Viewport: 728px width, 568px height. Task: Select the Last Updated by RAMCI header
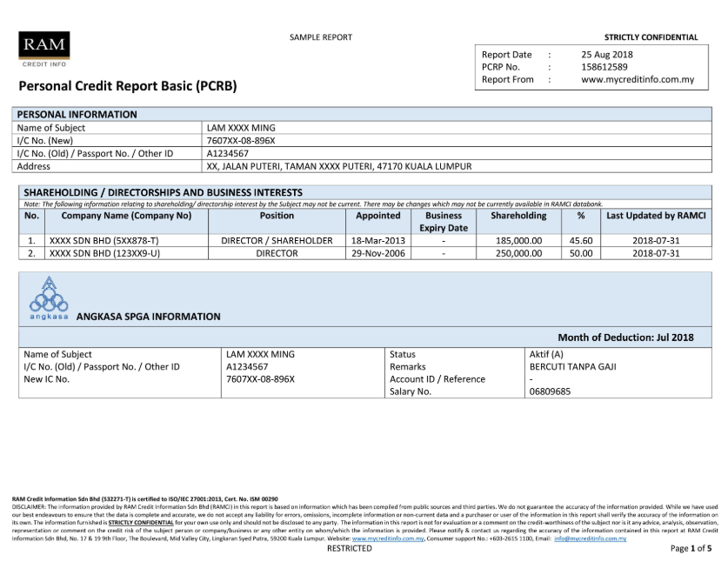click(x=656, y=216)
